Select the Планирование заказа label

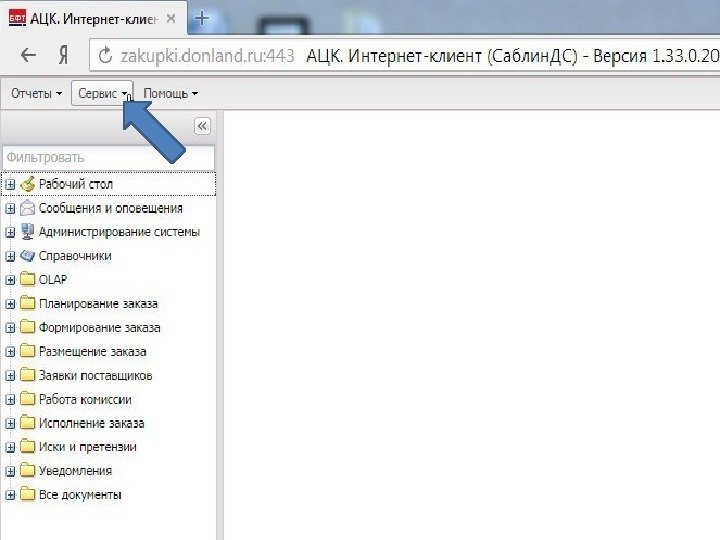click(98, 304)
